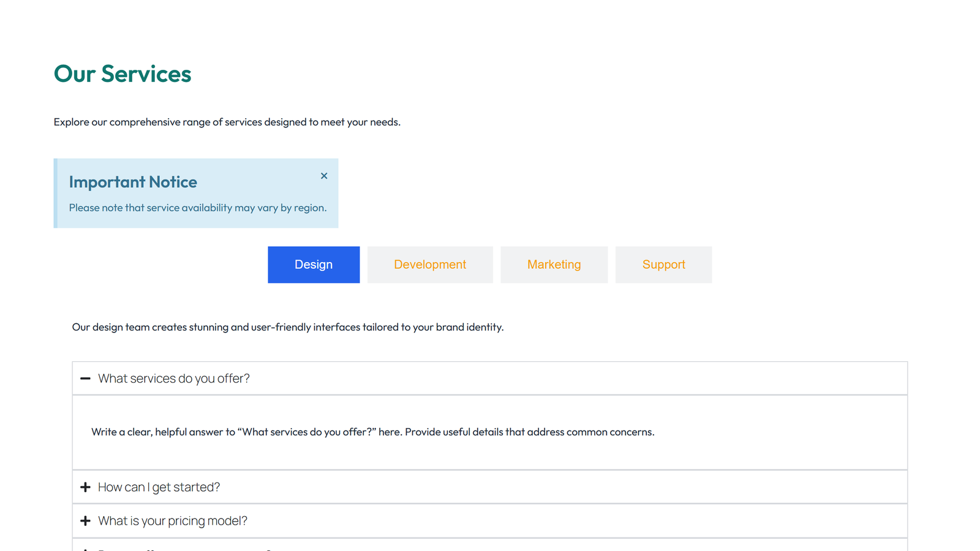The width and height of the screenshot is (980, 551).
Task: Click the plus icon beside 'What is your pricing model?'
Action: coord(85,520)
